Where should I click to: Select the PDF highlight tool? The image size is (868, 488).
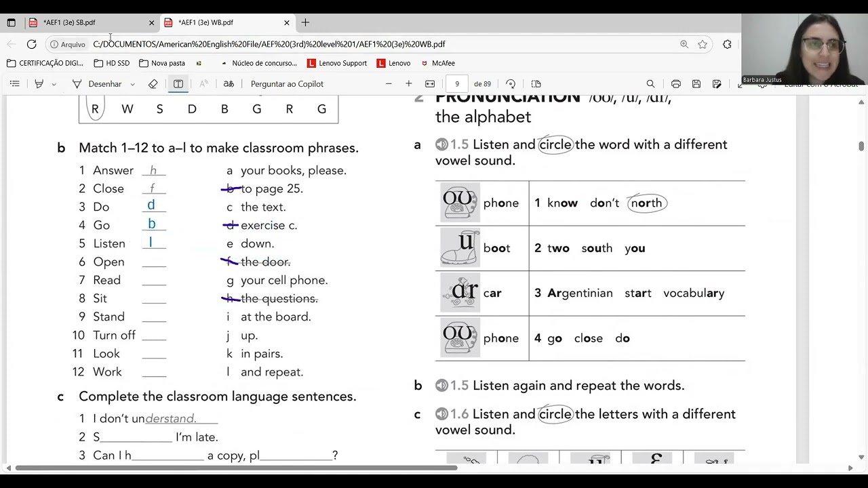39,84
